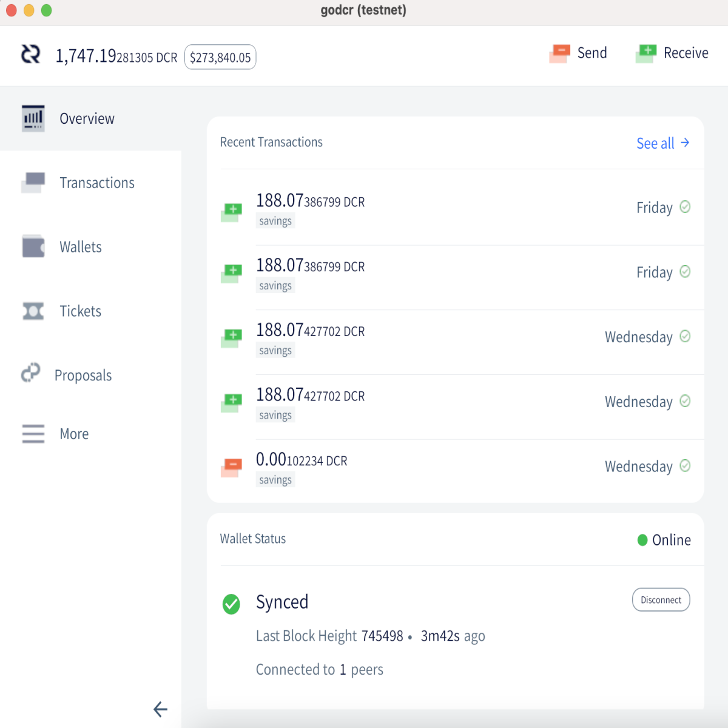Open the Overview bar-chart icon
The height and width of the screenshot is (728, 728).
(33, 118)
